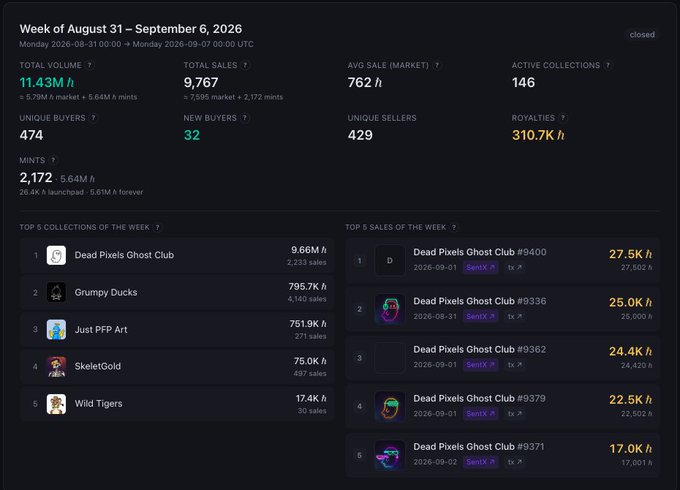Click the help icon next to Mints
This screenshot has width=680, height=490.
53,160
